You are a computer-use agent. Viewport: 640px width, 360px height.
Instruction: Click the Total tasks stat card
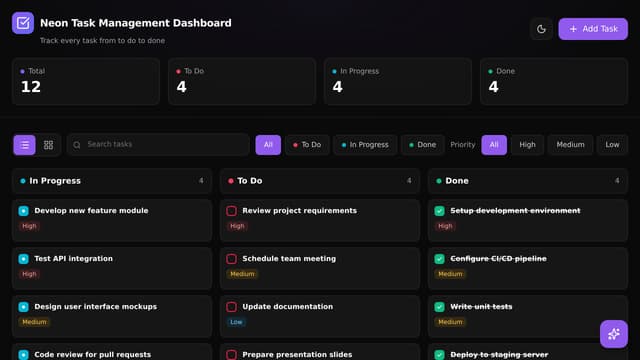(x=86, y=82)
